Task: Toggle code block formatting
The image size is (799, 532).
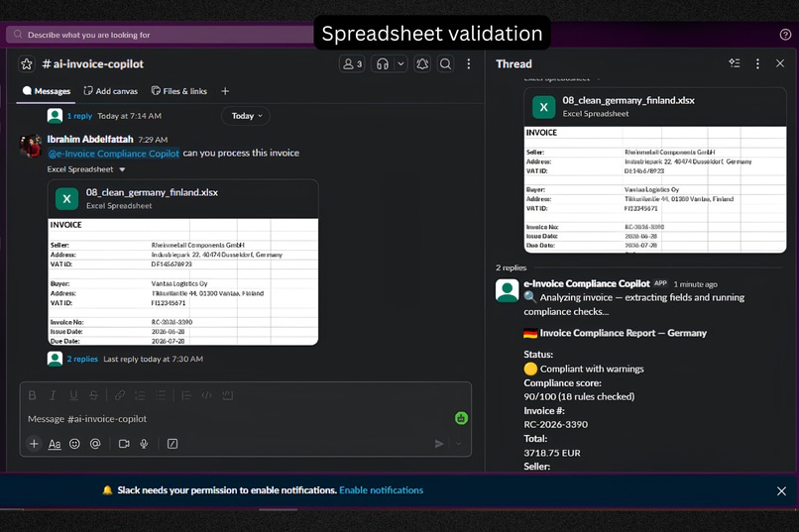Action: 228,395
